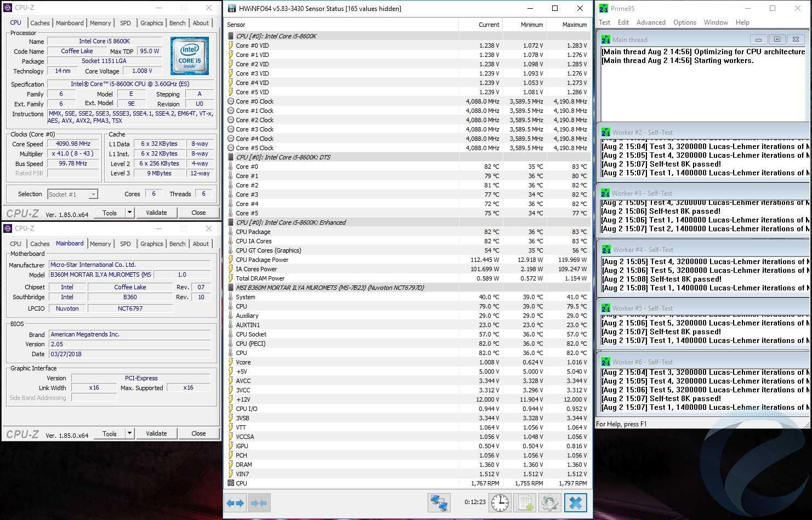Open HWiNFO sensor settings gear
The height and width of the screenshot is (520, 812).
tap(549, 502)
